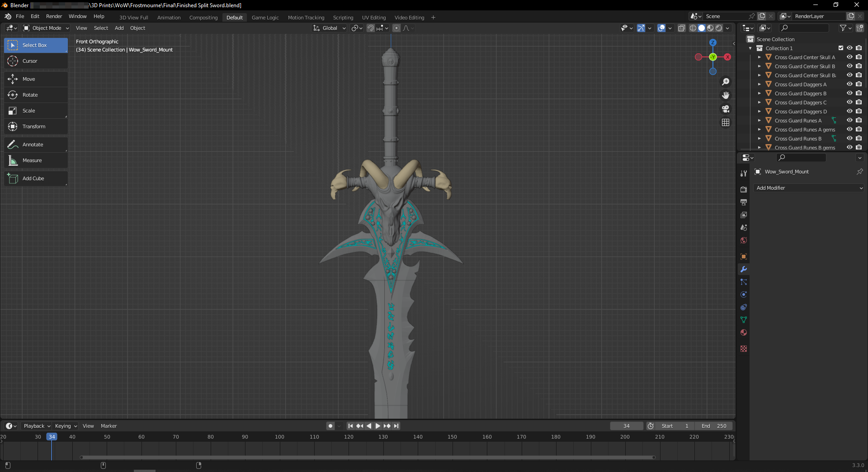This screenshot has width=868, height=472.
Task: Uncheck Collection 1 exclude checkbox
Action: pyautogui.click(x=841, y=48)
